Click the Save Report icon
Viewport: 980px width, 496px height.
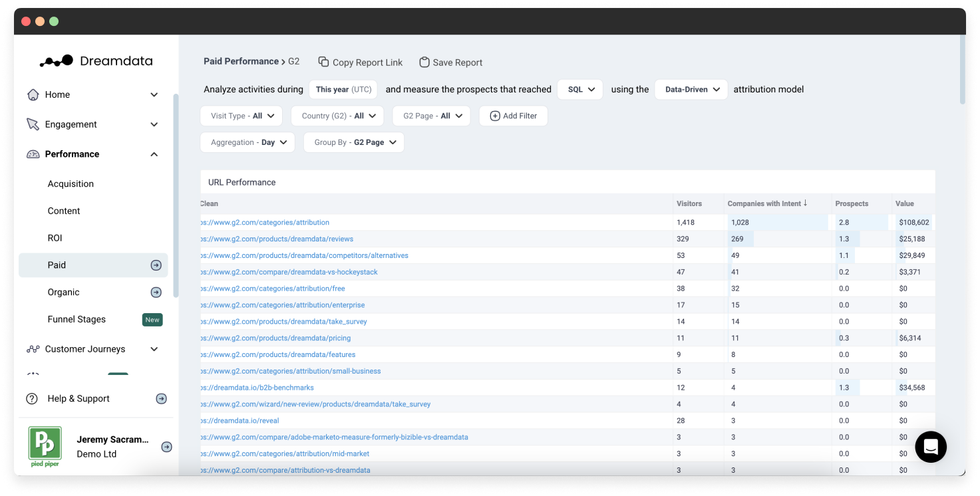(424, 62)
